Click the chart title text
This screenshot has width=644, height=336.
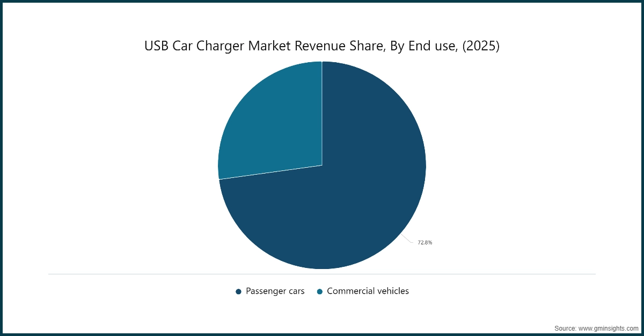coord(322,47)
